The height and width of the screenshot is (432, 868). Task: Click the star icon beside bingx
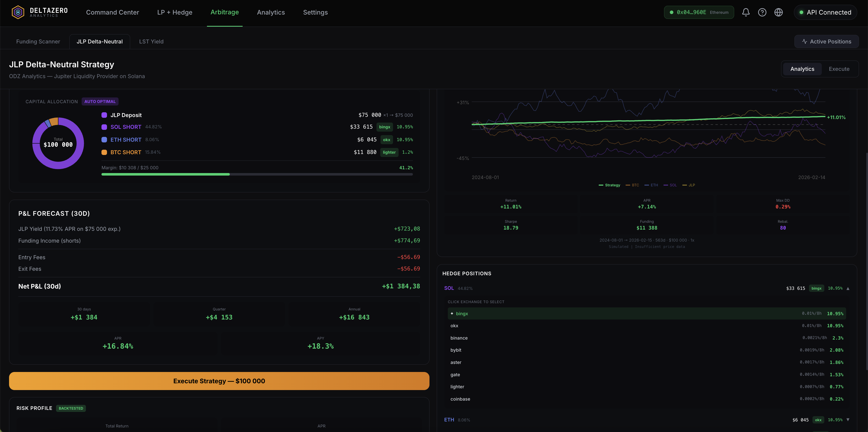click(x=452, y=314)
